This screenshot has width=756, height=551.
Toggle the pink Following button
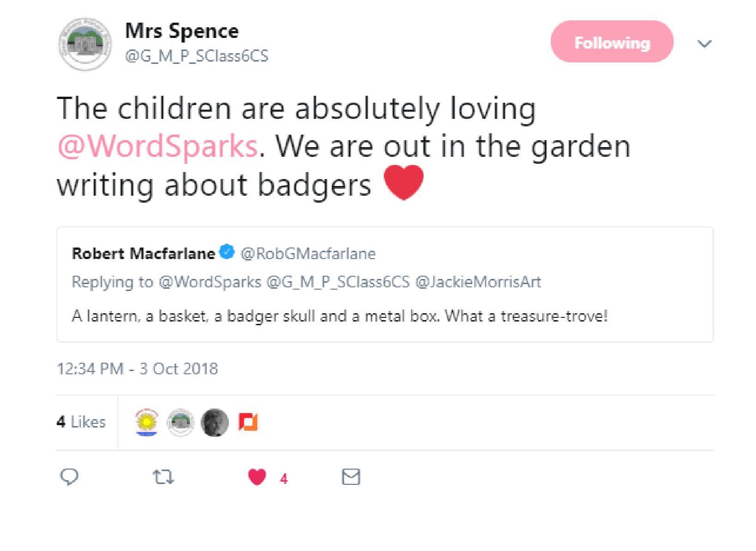tap(612, 42)
